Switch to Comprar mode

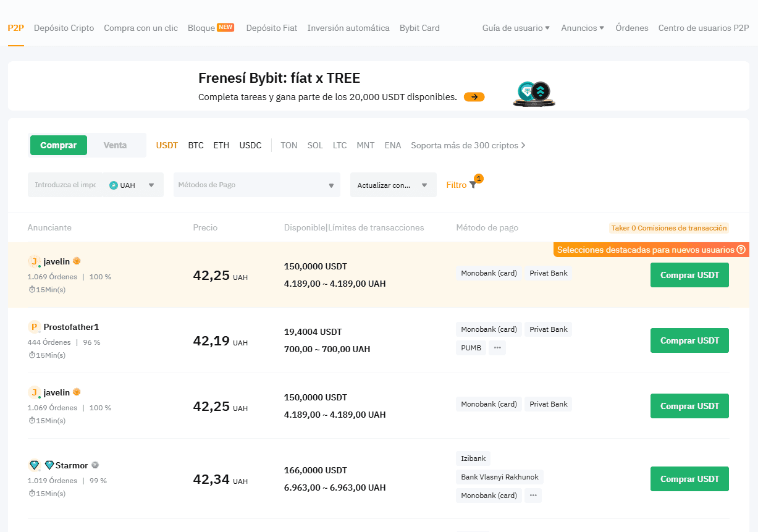coord(59,145)
